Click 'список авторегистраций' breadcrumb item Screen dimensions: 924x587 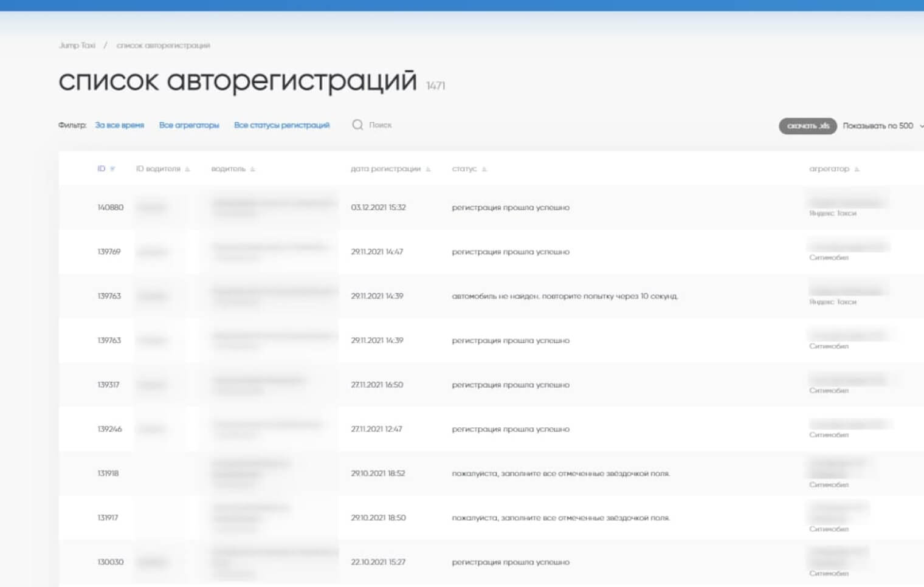(x=163, y=46)
